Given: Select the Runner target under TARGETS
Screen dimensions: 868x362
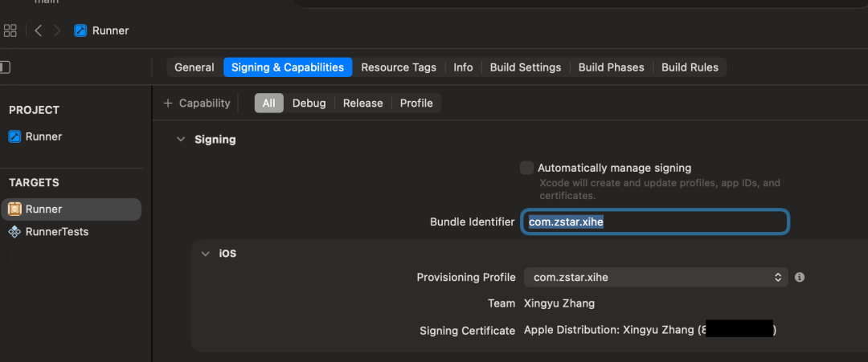Looking at the screenshot, I should (x=43, y=209).
